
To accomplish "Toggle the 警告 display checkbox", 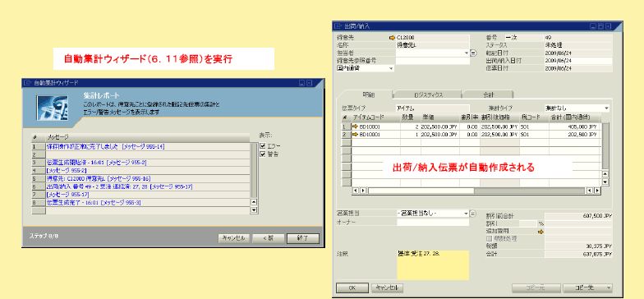I will point(263,154).
